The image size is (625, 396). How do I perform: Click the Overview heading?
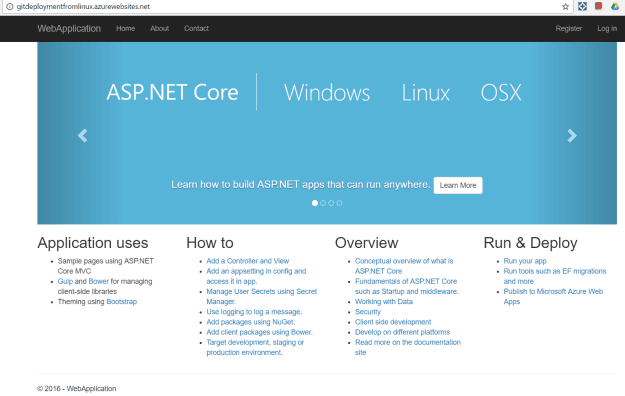coord(366,243)
